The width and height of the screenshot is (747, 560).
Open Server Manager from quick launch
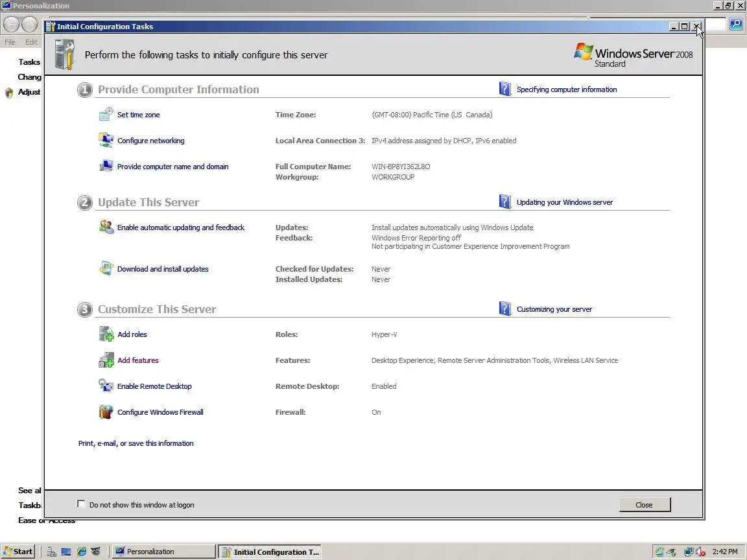(x=51, y=552)
